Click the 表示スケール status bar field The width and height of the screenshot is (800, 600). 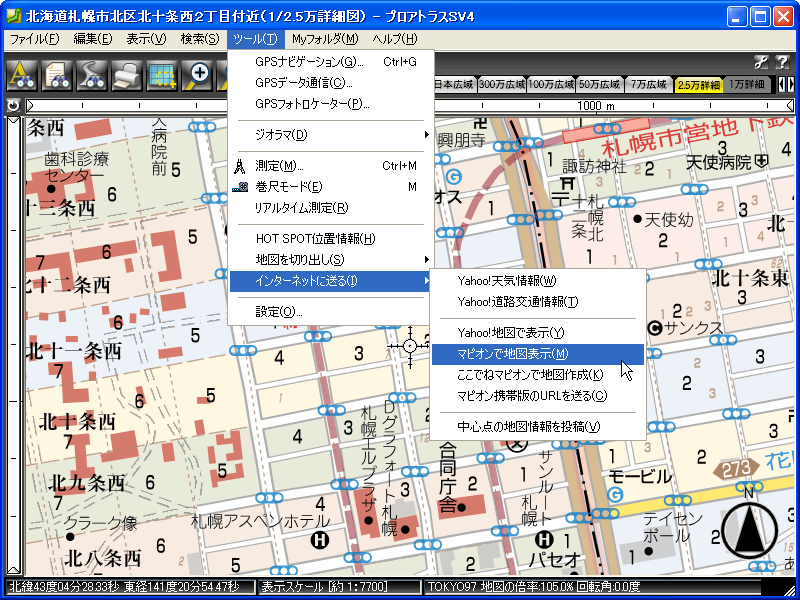(x=338, y=587)
